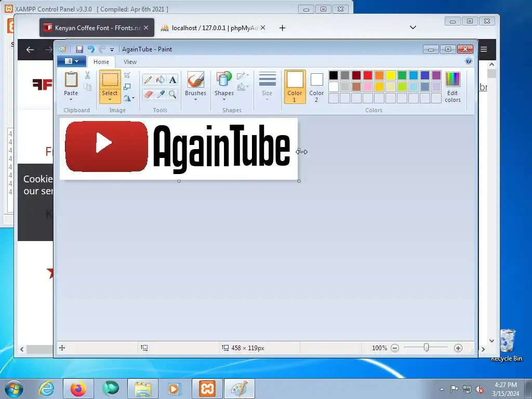The height and width of the screenshot is (399, 532).
Task: Click the Undo arrow in quick access toolbar
Action: pos(90,49)
